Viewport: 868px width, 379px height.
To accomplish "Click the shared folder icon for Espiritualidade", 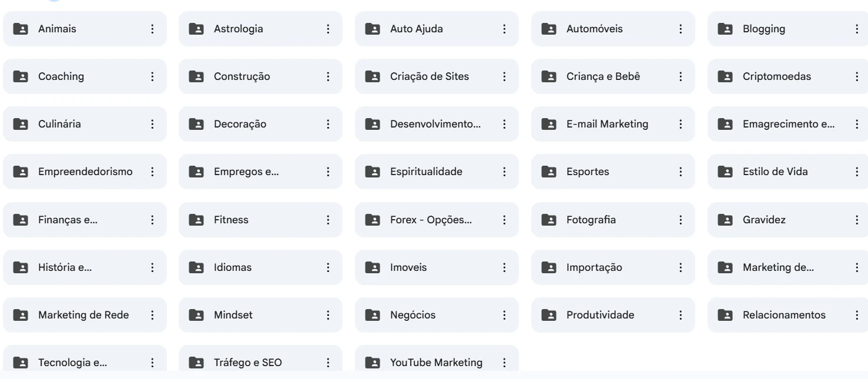I will click(373, 172).
